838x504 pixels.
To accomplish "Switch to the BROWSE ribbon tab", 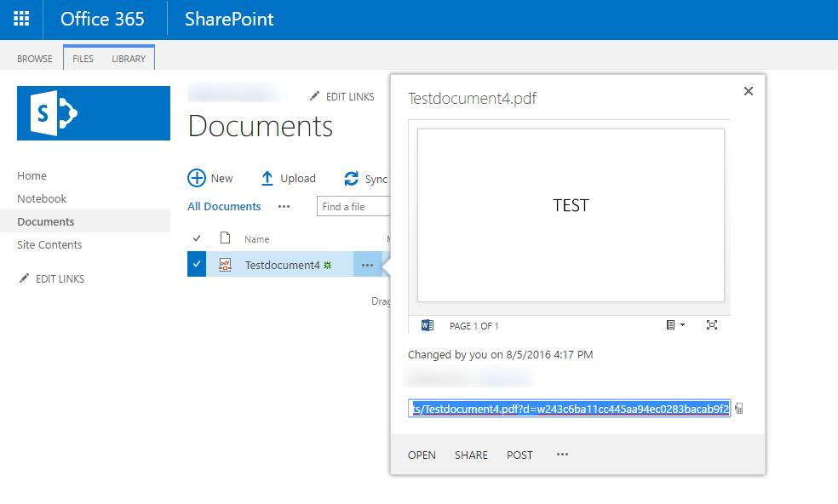I will click(35, 59).
